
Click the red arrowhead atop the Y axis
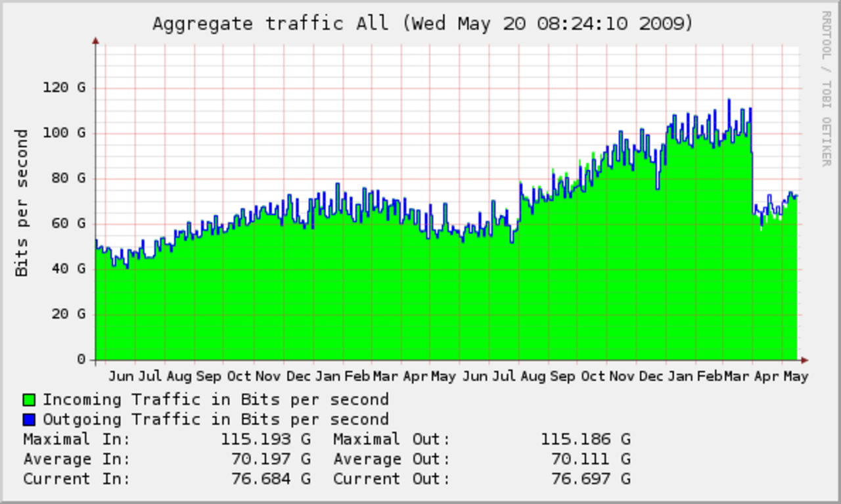(96, 41)
